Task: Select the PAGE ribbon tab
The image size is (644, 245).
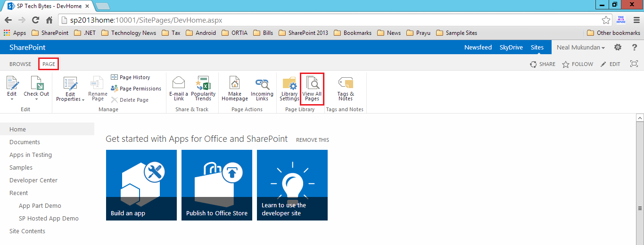Action: [49, 64]
